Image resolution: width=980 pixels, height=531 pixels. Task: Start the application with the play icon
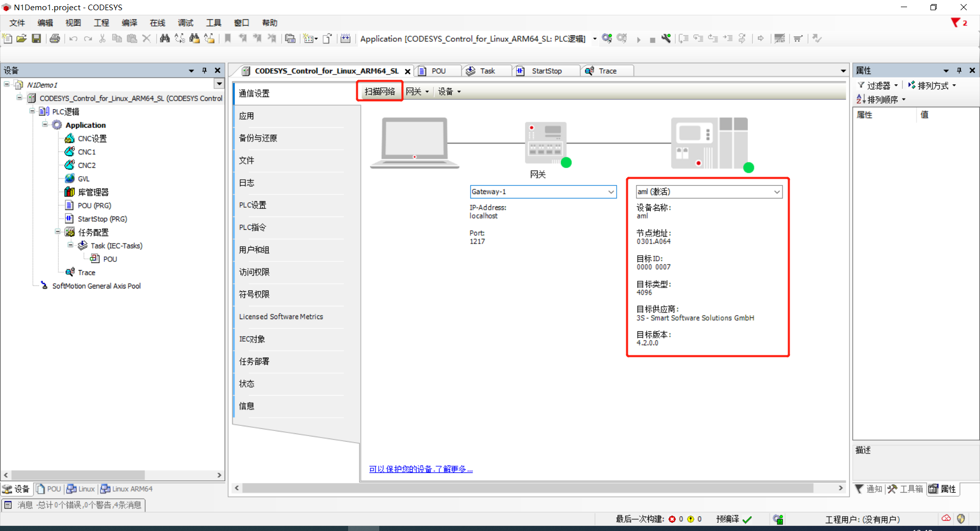(x=639, y=38)
